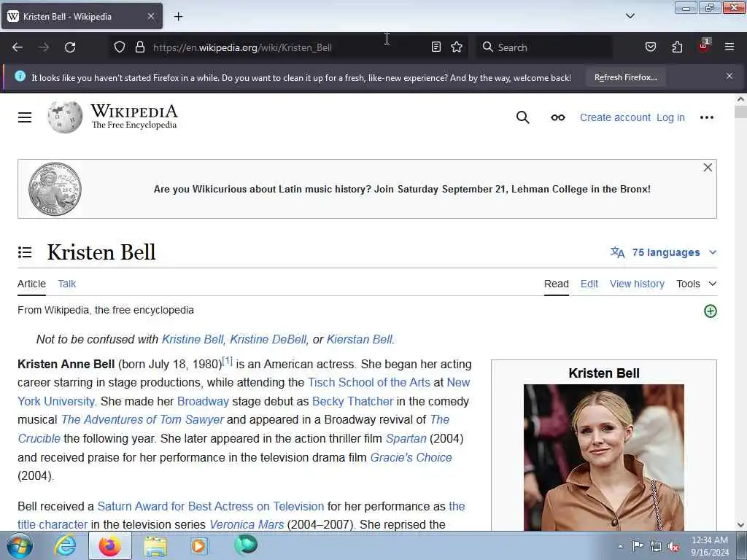
Task: Open the Becky Thatcher link
Action: [352, 402]
